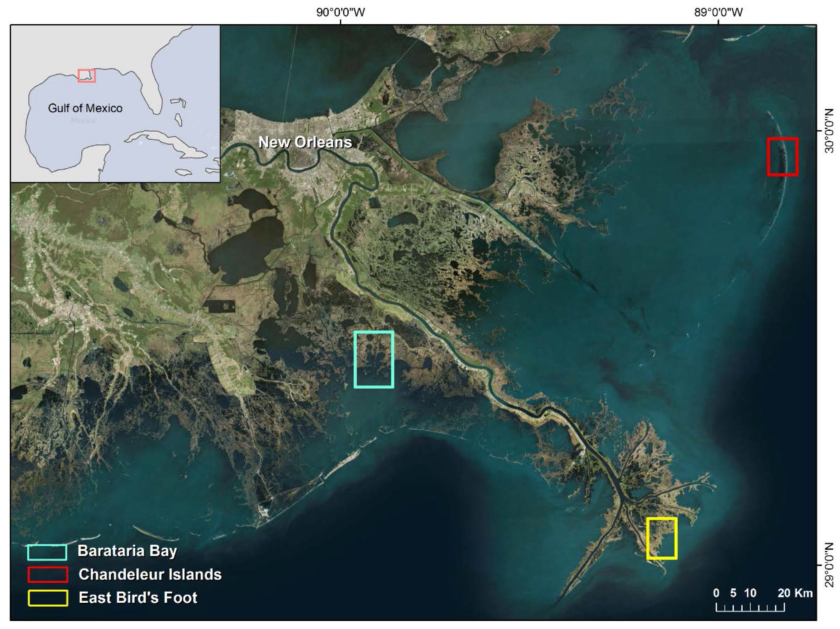The image size is (840, 629).
Task: Click the 'Barataria Bay' legend text
Action: pos(127,551)
